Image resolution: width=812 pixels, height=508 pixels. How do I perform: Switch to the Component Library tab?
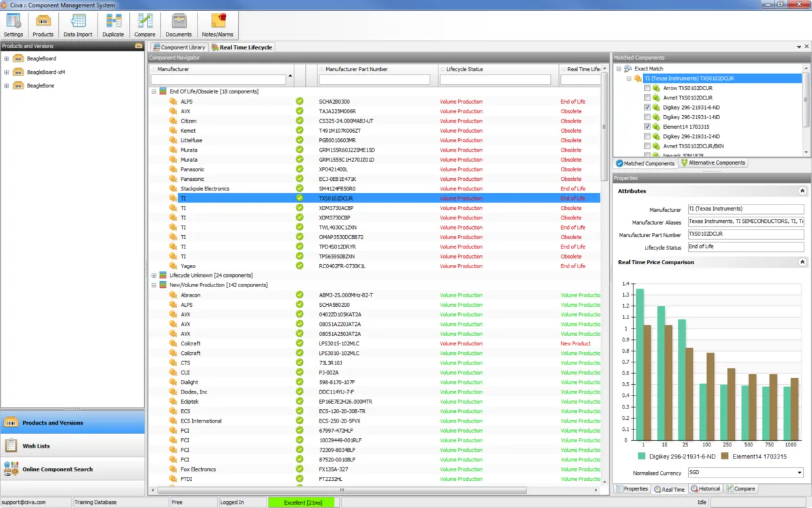pyautogui.click(x=179, y=47)
